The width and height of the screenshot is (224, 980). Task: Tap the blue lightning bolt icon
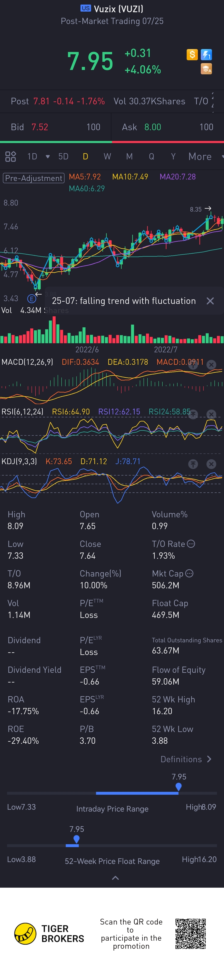(x=206, y=55)
